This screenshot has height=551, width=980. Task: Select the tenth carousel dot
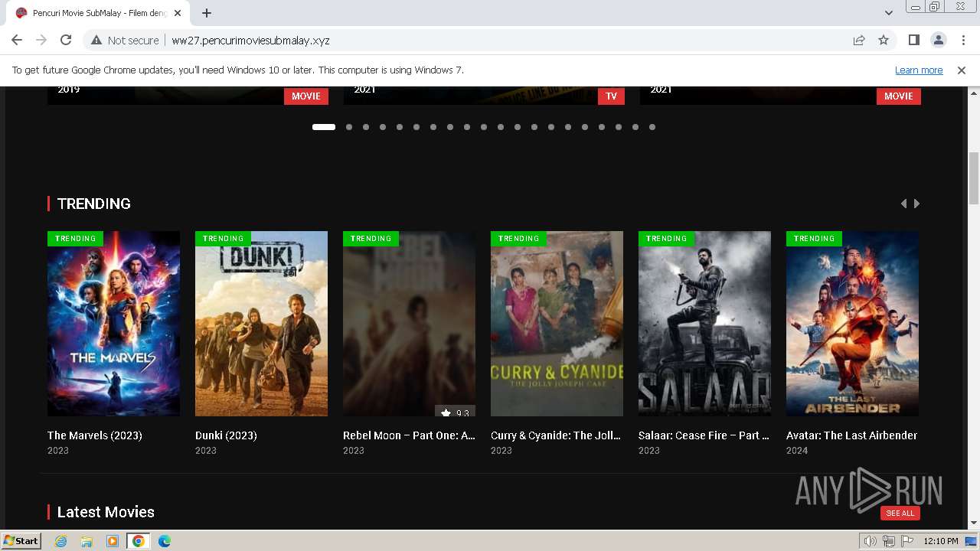coord(484,127)
